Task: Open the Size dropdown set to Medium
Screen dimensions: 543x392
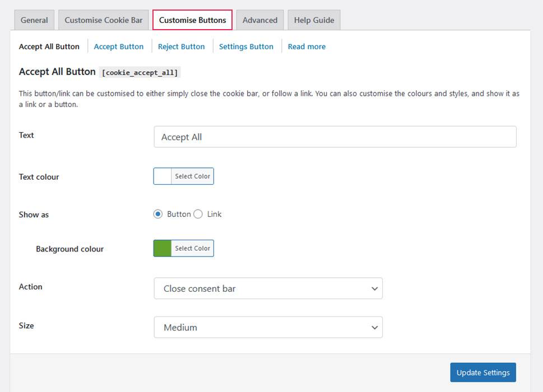Action: click(x=268, y=328)
